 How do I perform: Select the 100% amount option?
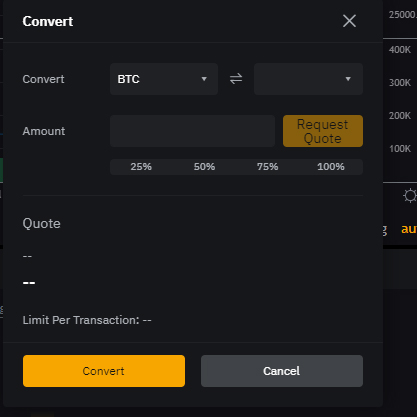click(331, 167)
